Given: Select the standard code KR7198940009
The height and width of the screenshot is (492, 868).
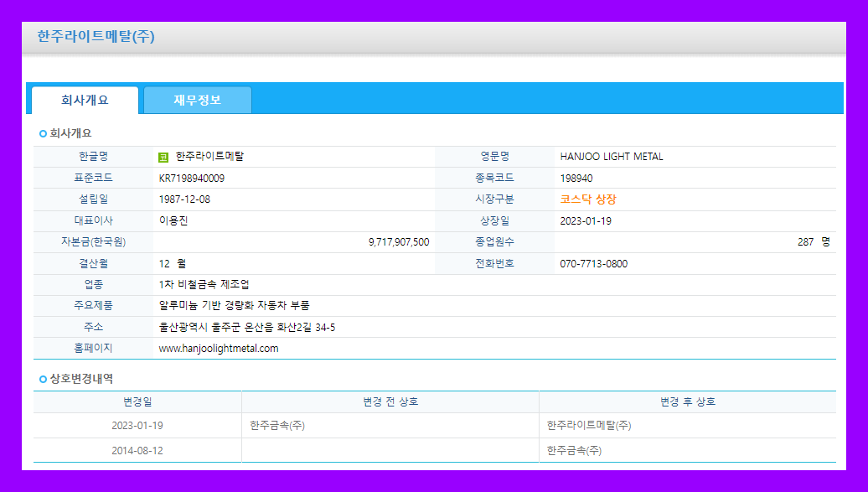Looking at the screenshot, I should pos(192,179).
